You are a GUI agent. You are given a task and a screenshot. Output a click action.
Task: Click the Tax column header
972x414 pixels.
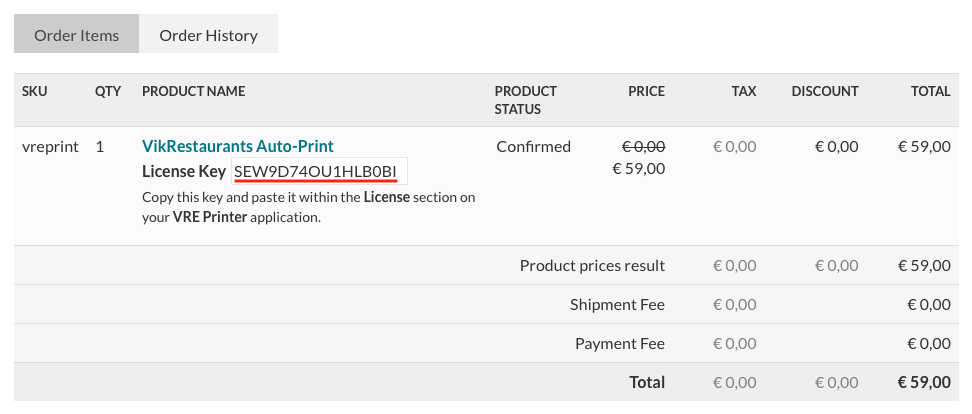(x=743, y=91)
